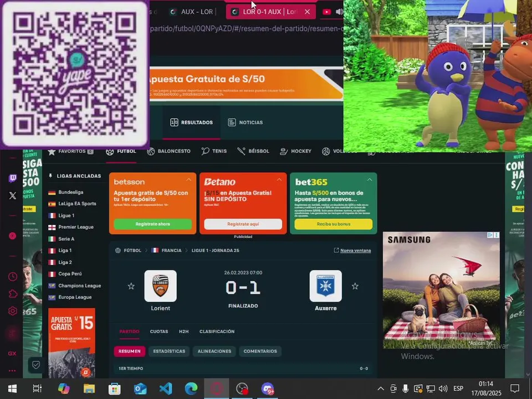Open browsing history from the clock icon
The width and height of the screenshot is (532, 399).
tap(13, 277)
